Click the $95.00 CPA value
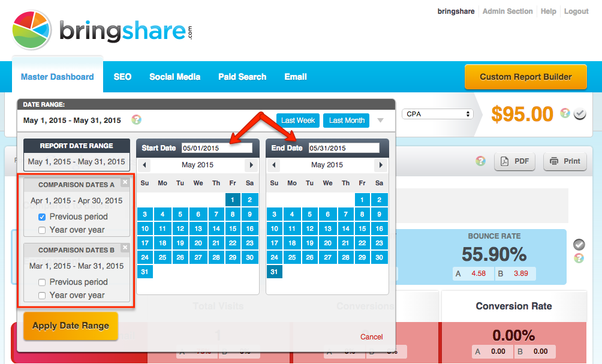Image resolution: width=602 pixels, height=364 pixels. [522, 114]
